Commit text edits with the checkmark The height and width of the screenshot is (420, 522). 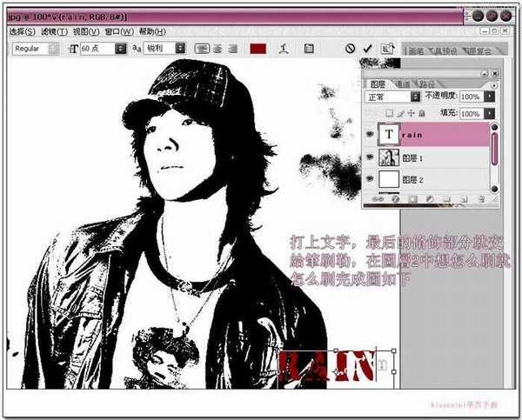click(x=367, y=49)
